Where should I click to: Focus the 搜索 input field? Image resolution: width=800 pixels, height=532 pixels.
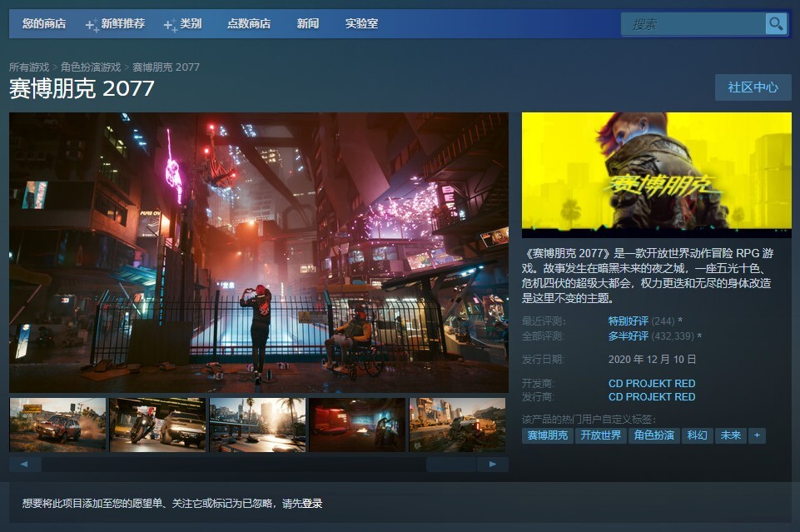(x=693, y=24)
